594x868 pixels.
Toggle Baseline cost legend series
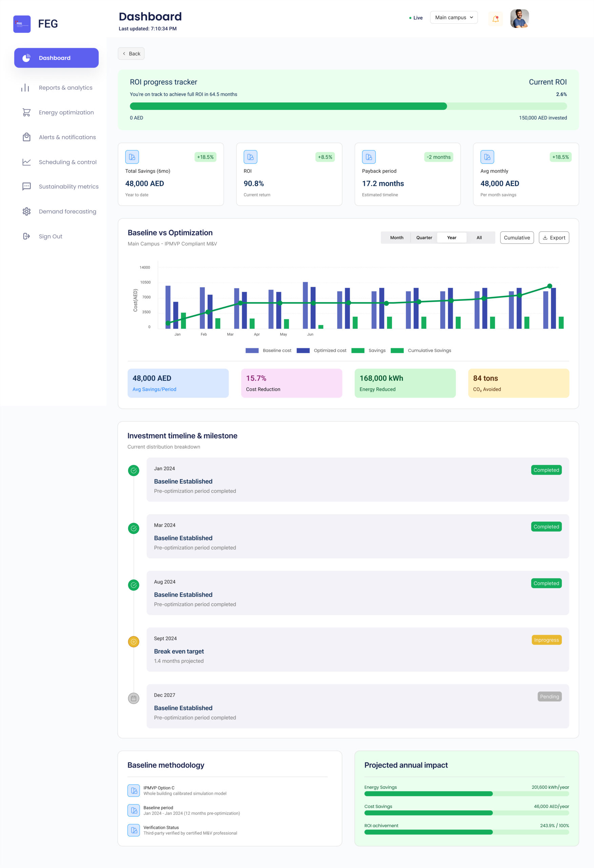coord(268,351)
